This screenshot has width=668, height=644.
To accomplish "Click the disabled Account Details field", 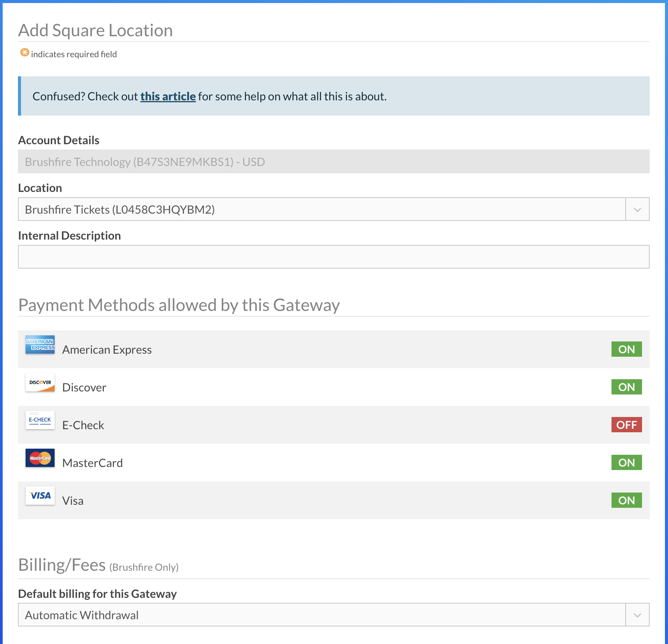I will (334, 161).
